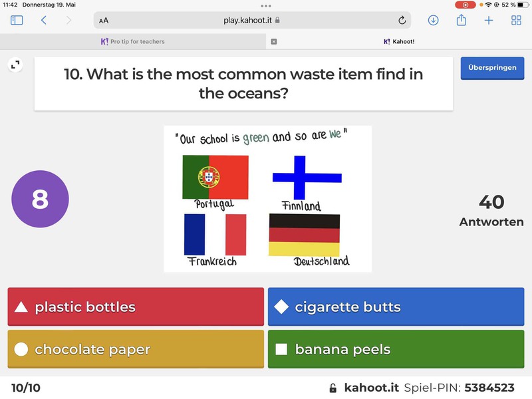532x399 pixels.
Task: Choose the green banana peels answer
Action: pos(396,349)
